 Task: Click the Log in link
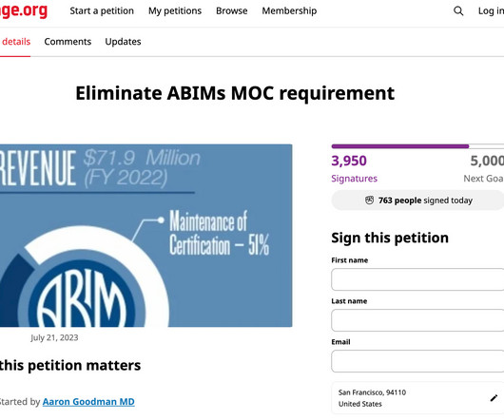[x=491, y=10]
